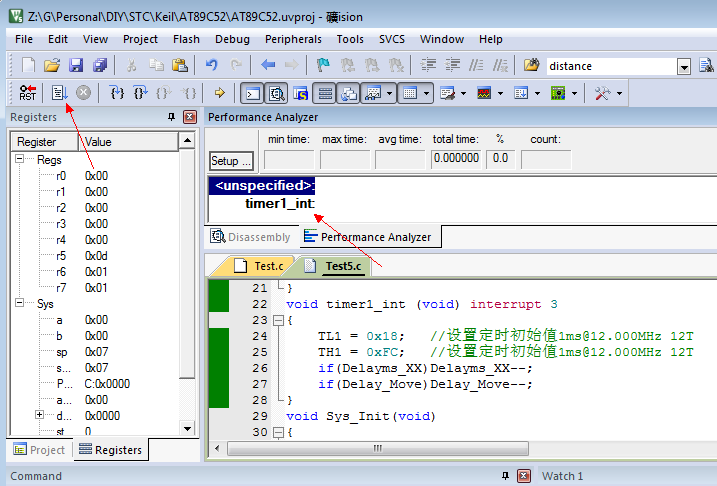The height and width of the screenshot is (486, 717).
Task: Collapse the Sys tree node
Action: coord(19,303)
